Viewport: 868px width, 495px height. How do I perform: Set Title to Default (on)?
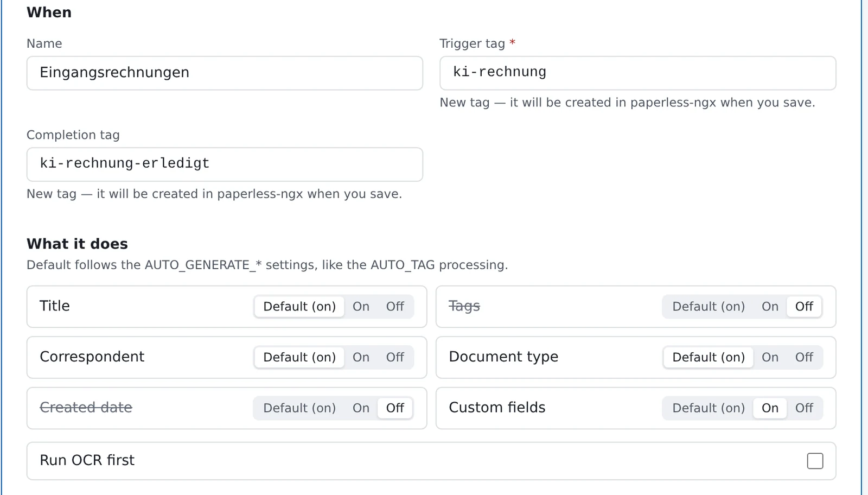(299, 307)
